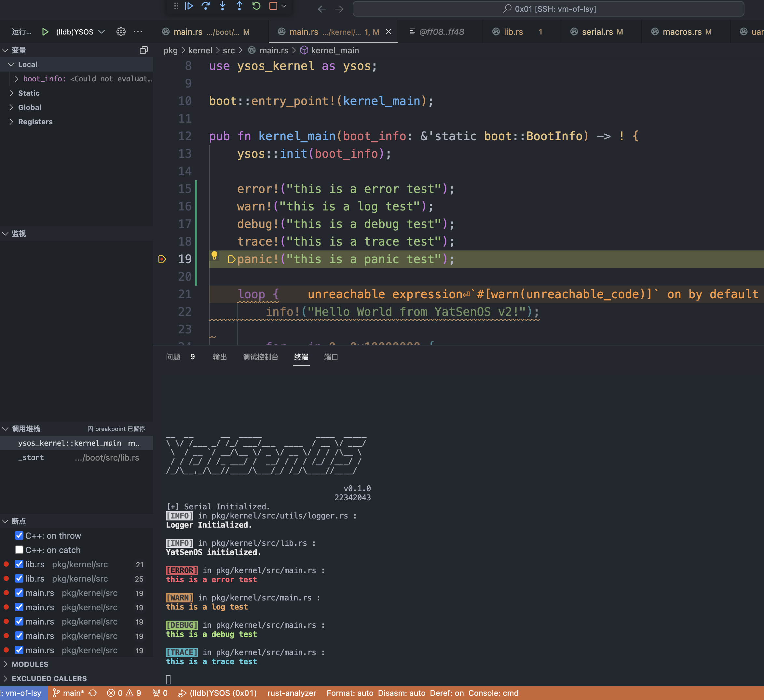Switch to boot main.rs tab
The image size is (764, 700).
click(x=211, y=32)
